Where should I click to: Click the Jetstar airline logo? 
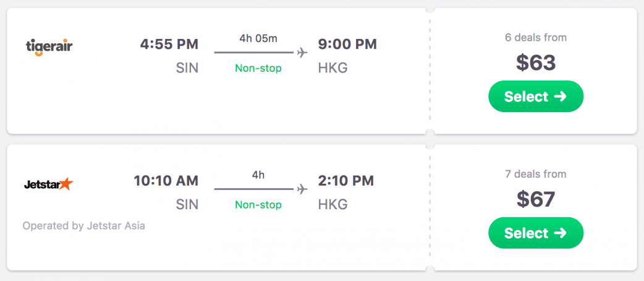point(48,184)
